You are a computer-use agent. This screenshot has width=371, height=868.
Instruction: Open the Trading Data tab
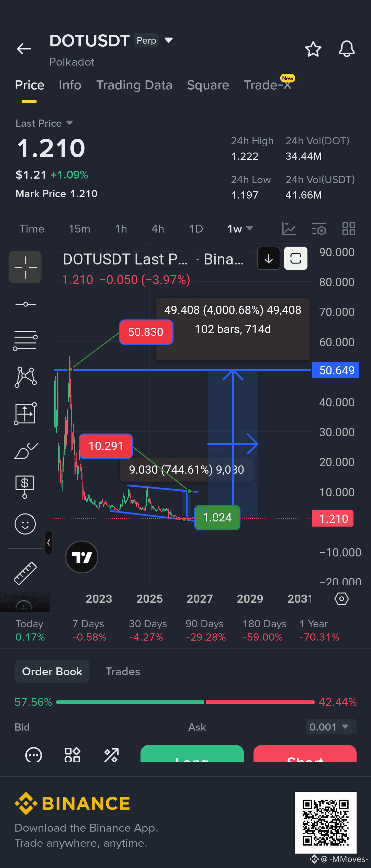pos(134,85)
